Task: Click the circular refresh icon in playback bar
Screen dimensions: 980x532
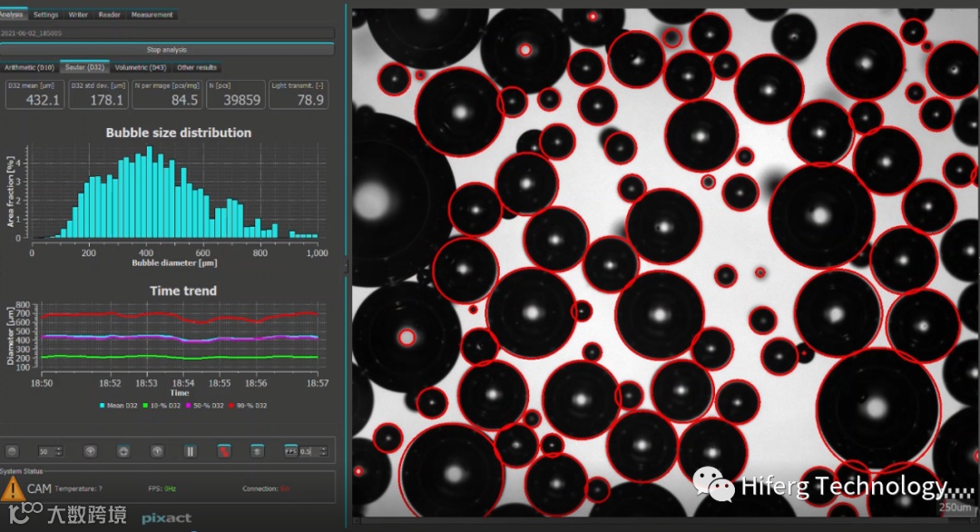Action: (x=123, y=450)
